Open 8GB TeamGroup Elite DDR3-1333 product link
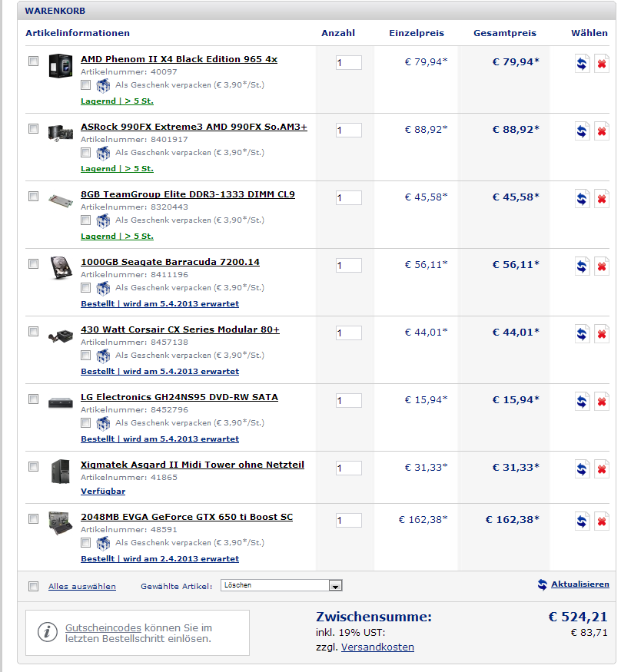 click(x=188, y=194)
